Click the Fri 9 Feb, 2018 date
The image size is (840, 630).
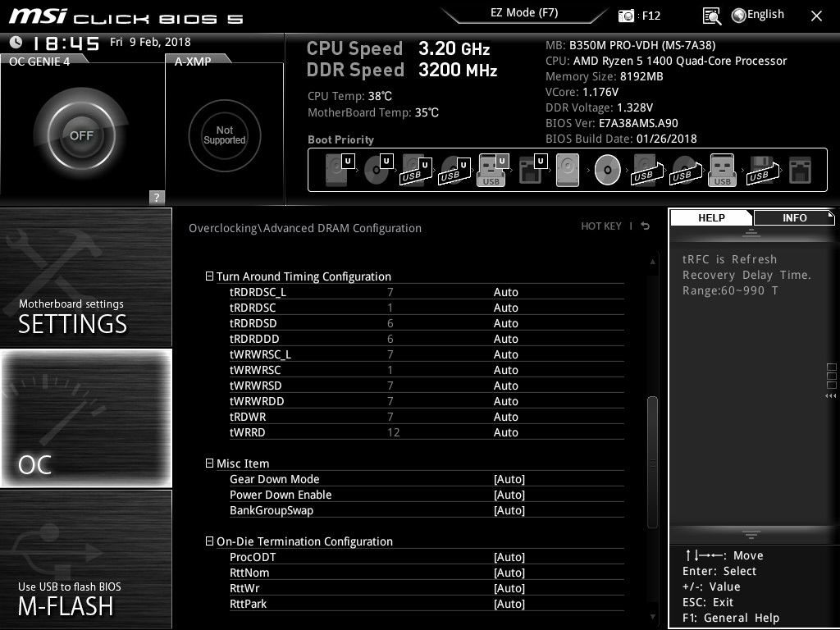tap(150, 42)
